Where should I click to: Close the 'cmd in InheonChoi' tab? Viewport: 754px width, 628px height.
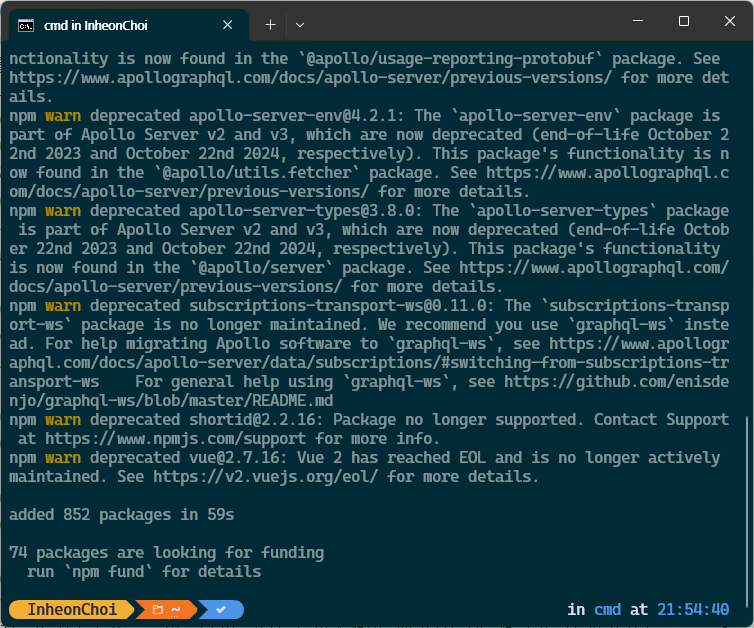coord(227,25)
